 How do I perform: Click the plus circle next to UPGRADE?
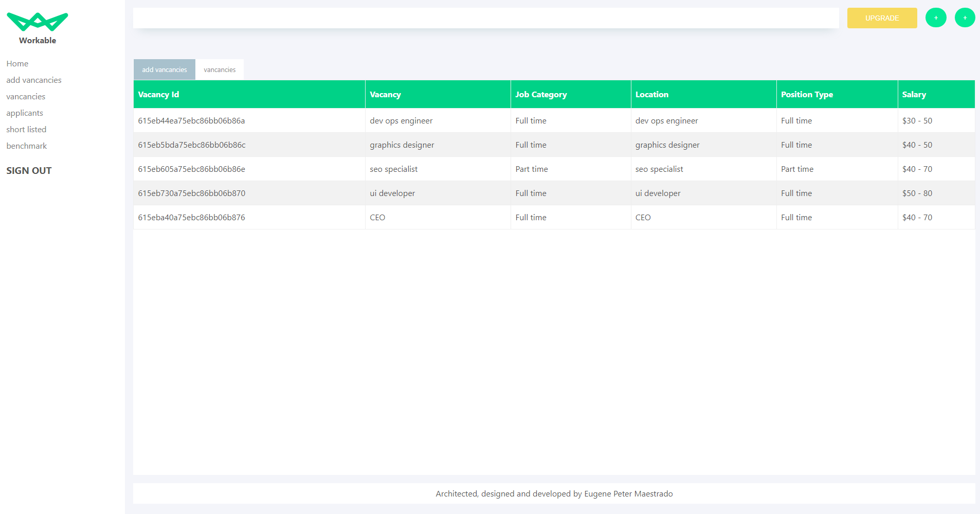pyautogui.click(x=936, y=18)
